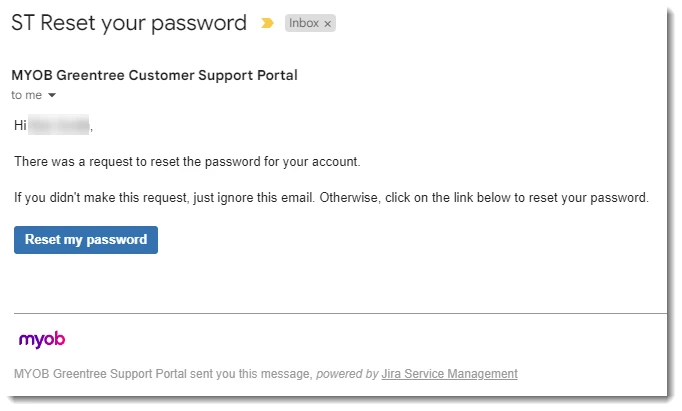The height and width of the screenshot is (411, 682).
Task: Click 'MYOB Greentree Support Portal sent you' footer text
Action: point(163,374)
